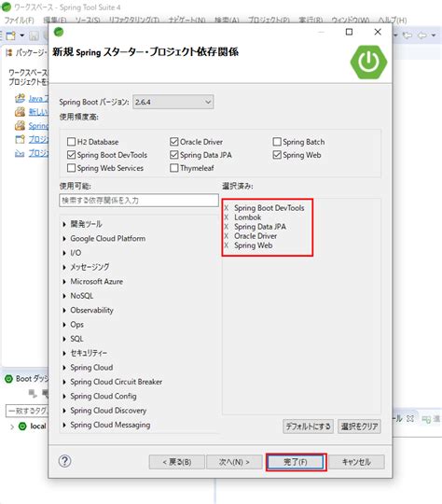Viewport: 442px width, 504px height.
Task: Tick the Spring Batch checkbox
Action: [277, 142]
